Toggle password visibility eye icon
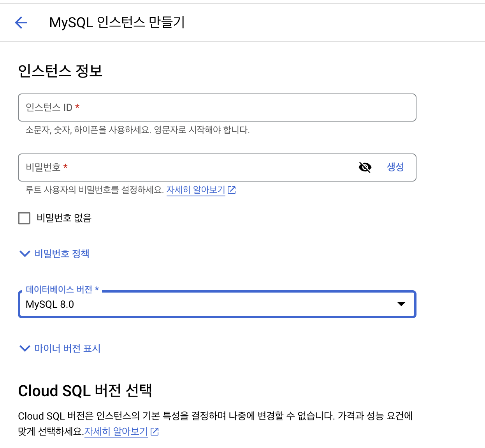The image size is (485, 448). [x=365, y=168]
